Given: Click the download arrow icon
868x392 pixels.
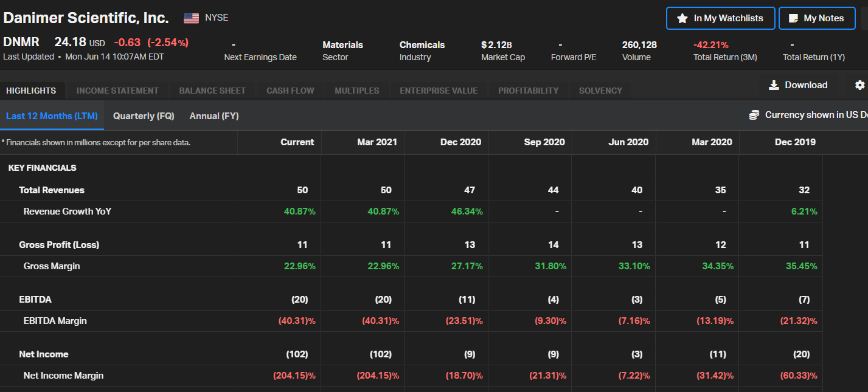Looking at the screenshot, I should (774, 85).
